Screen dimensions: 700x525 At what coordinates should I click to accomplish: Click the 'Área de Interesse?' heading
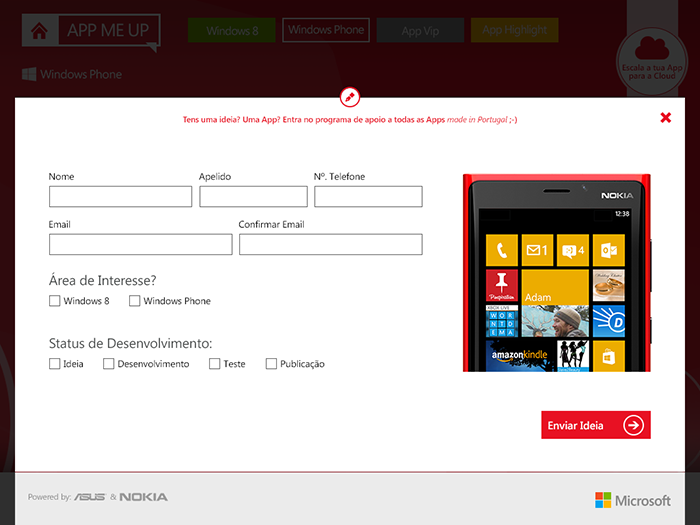pos(103,280)
